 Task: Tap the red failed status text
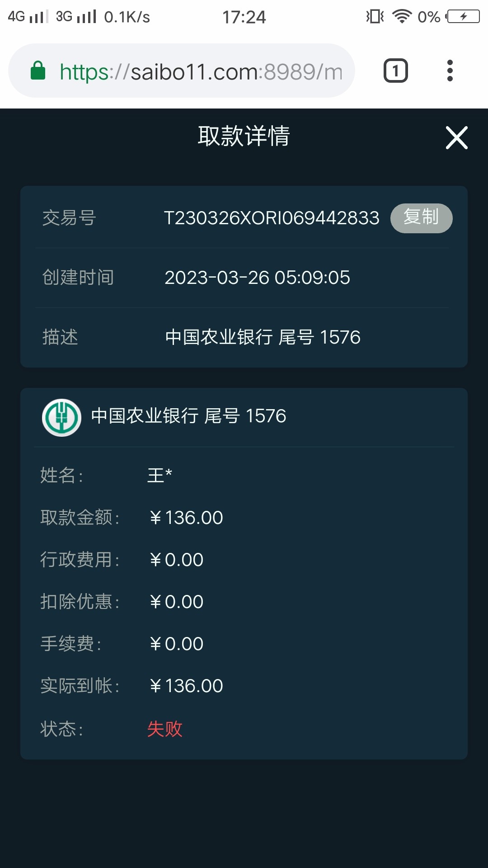click(x=164, y=729)
